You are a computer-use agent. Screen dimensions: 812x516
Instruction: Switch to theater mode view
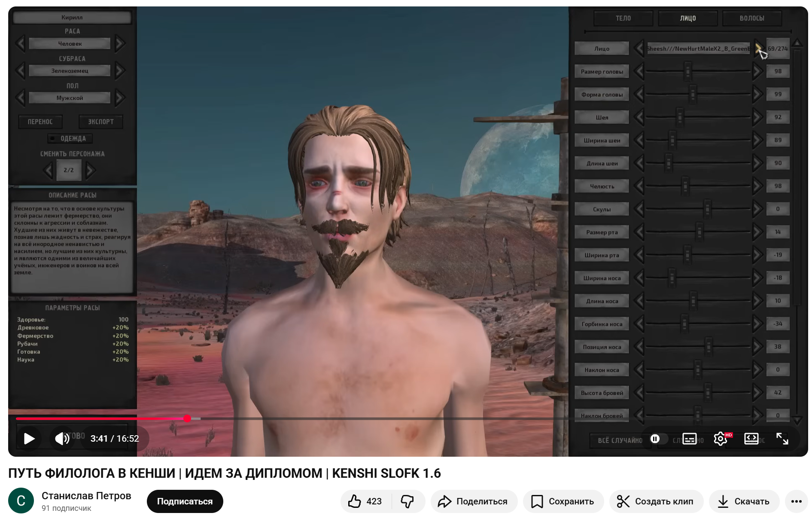click(x=751, y=439)
